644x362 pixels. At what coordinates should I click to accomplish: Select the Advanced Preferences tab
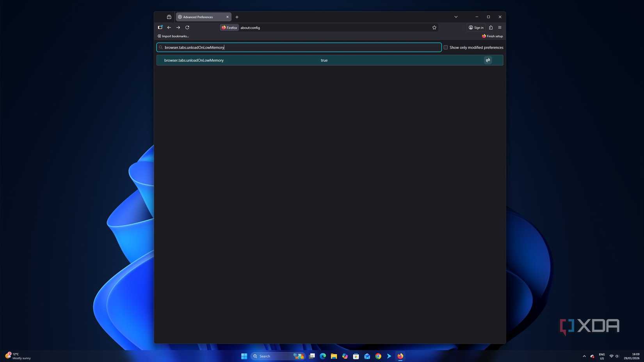click(199, 17)
